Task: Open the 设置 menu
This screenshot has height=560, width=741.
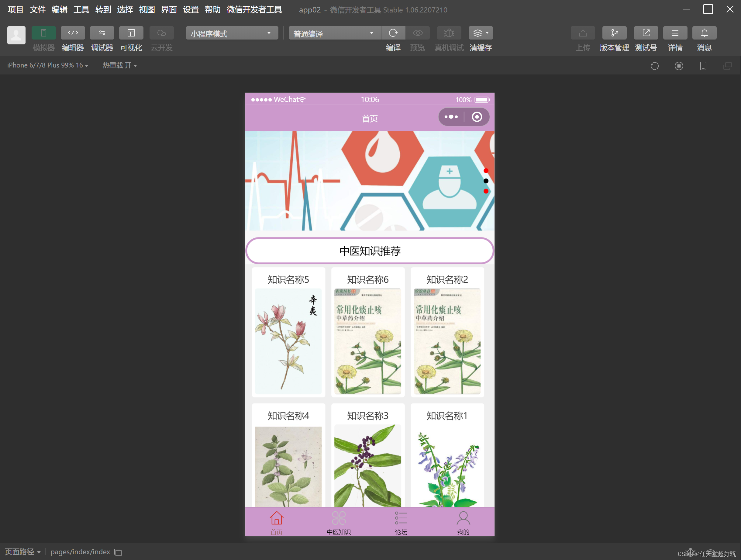Action: (190, 10)
